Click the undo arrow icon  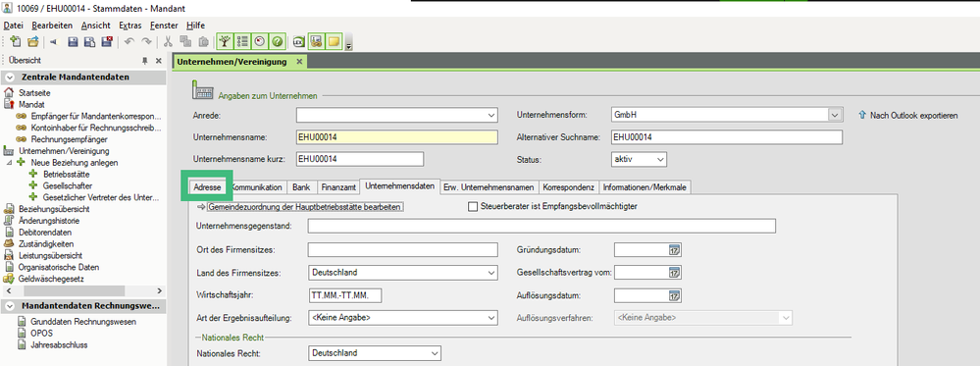click(x=129, y=42)
